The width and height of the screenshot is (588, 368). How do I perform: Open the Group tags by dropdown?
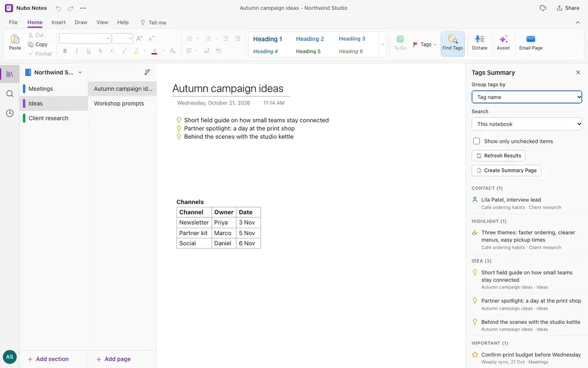tap(527, 97)
